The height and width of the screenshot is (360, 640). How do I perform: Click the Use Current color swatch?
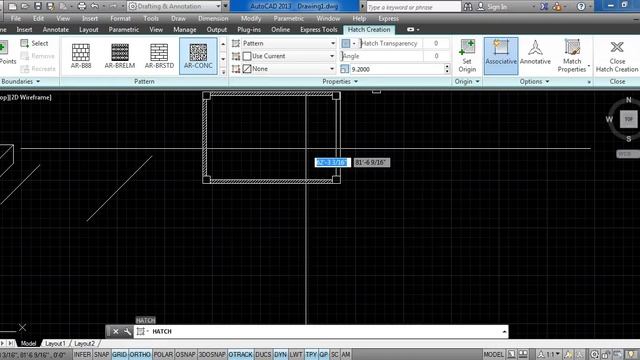[x=247, y=56]
